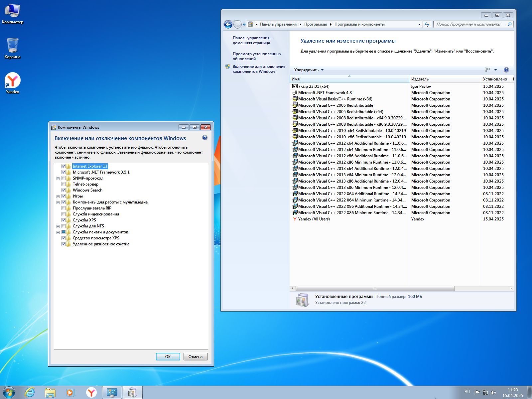Screen dimensions: 532x399
Task: Expand Компоненты для работы с мультимедиа node
Action: coord(58,202)
